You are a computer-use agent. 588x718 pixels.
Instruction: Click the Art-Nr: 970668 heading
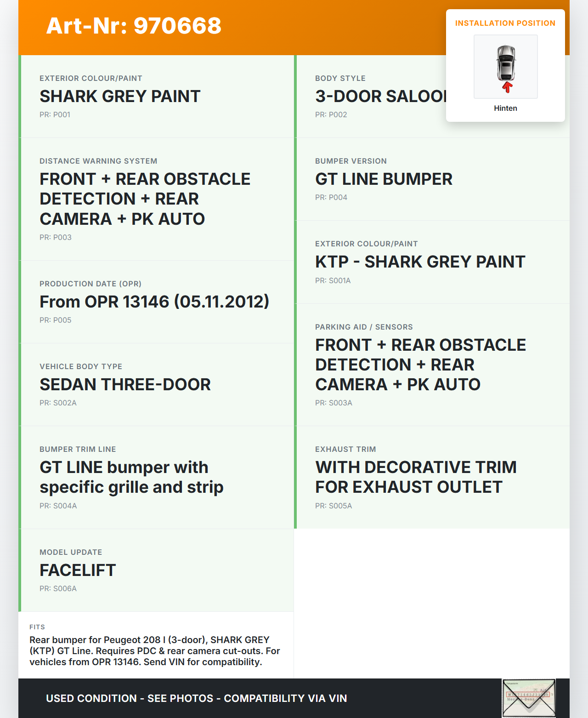pos(134,26)
